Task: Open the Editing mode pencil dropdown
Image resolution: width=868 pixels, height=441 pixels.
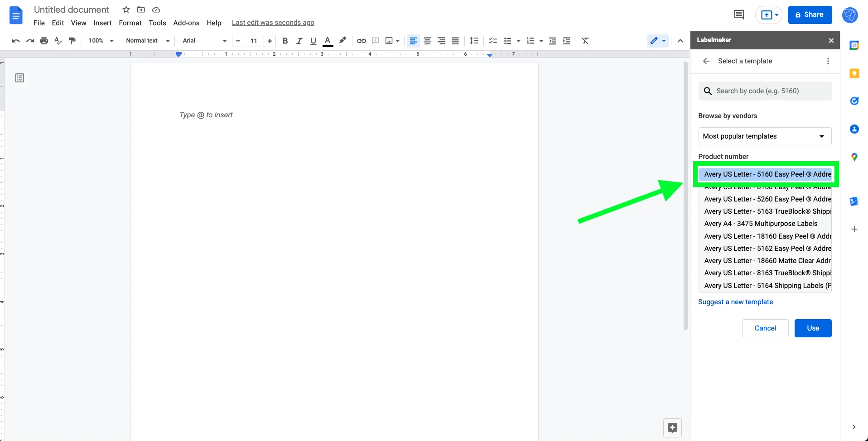Action: tap(658, 41)
